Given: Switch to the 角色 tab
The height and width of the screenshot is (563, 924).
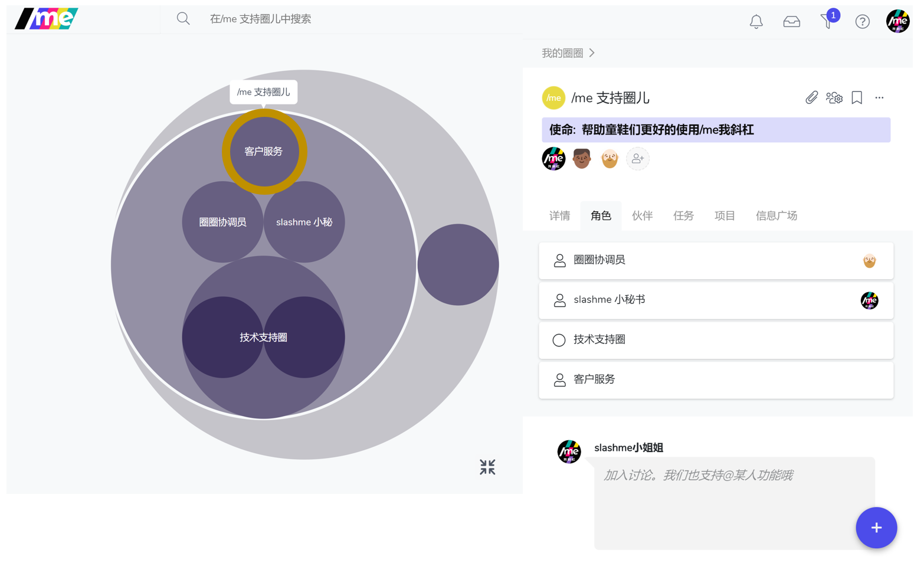Looking at the screenshot, I should point(601,216).
